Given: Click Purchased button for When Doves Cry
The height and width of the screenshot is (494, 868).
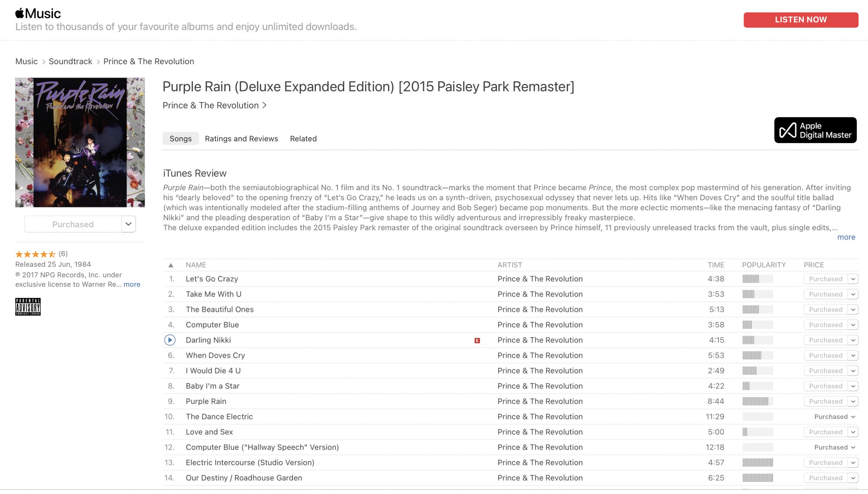Looking at the screenshot, I should [x=825, y=356].
